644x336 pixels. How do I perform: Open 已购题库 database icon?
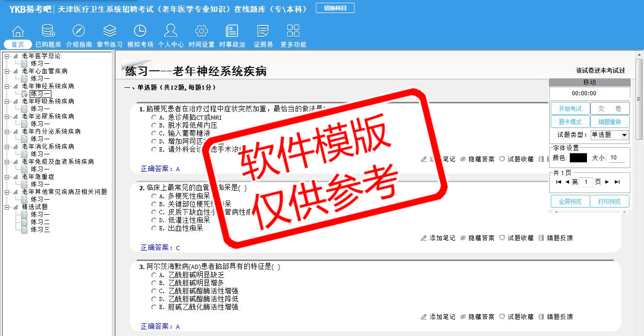48,31
